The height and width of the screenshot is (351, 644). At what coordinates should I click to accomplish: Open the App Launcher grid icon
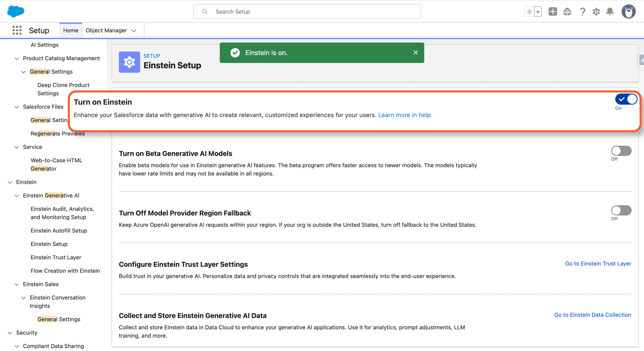[x=17, y=30]
